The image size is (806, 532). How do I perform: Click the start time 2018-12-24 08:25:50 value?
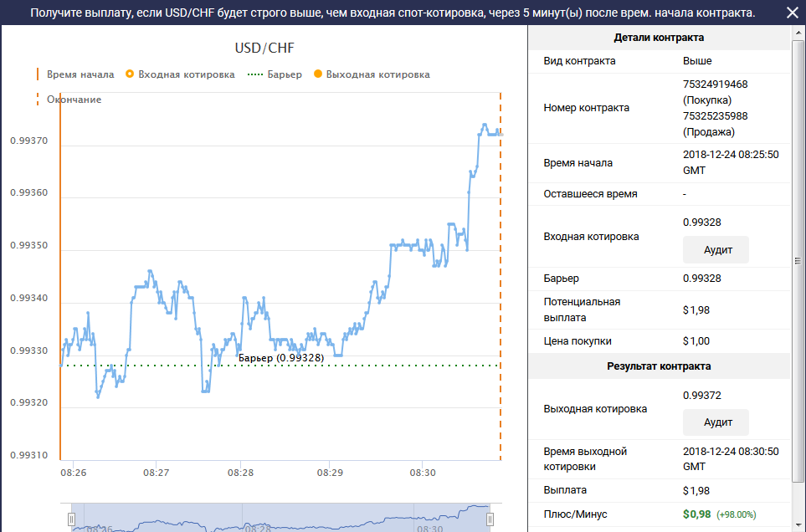[731, 162]
